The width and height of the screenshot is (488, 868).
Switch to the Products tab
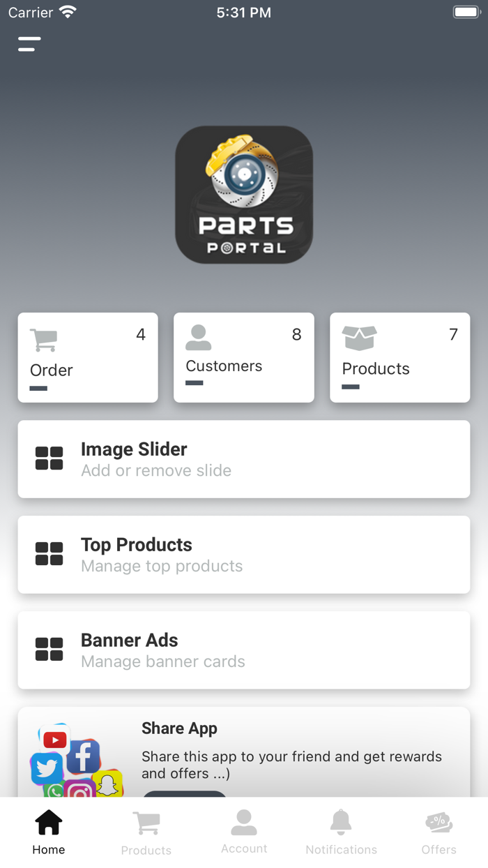(146, 830)
